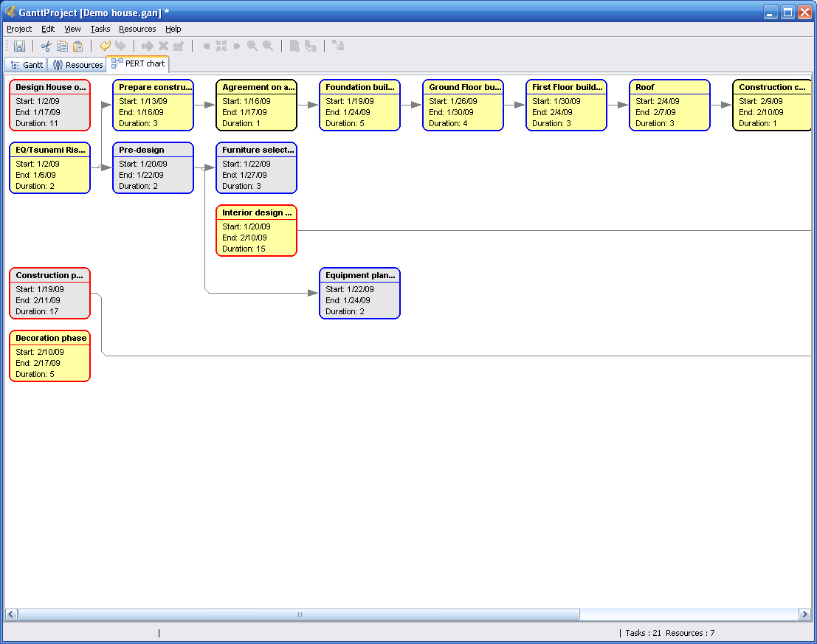Image resolution: width=817 pixels, height=644 pixels.
Task: Click the horizontal scrollbar left arrow
Action: 11,614
